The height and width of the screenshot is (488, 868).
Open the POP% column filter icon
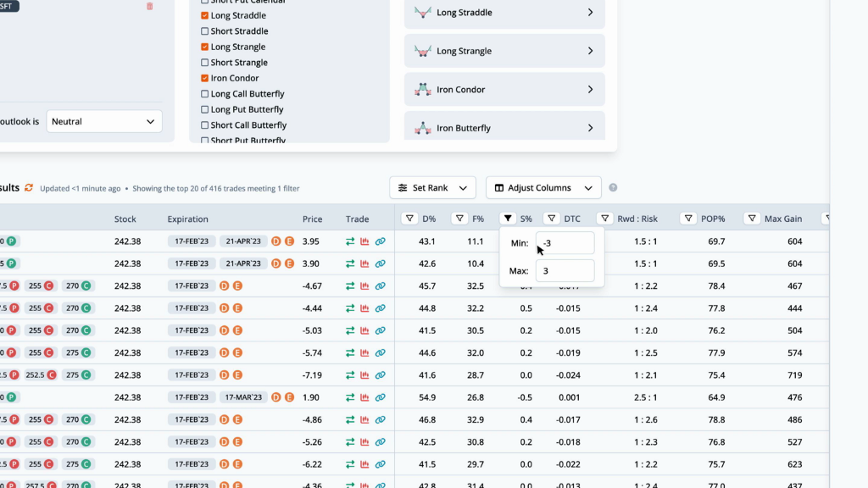pos(688,219)
